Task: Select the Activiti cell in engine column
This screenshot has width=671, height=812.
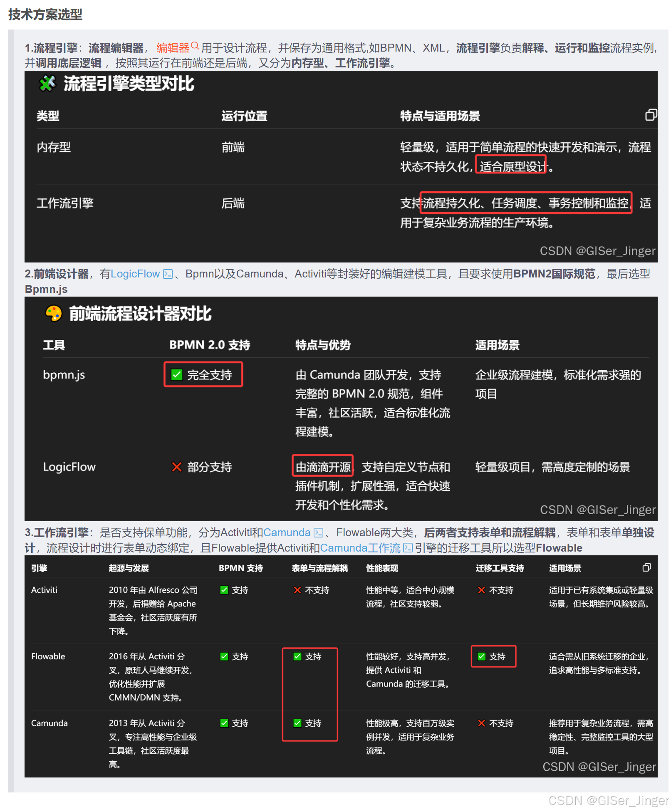Action: [44, 590]
